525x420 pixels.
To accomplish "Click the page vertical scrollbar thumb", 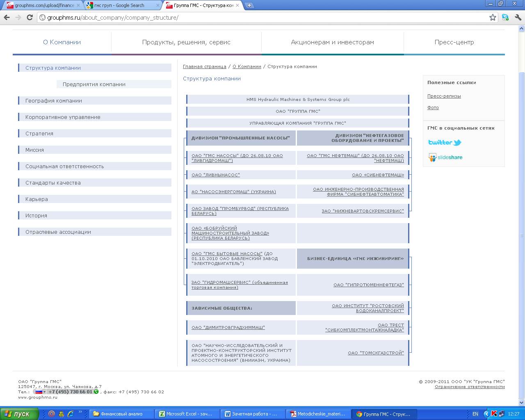I will coord(522,235).
